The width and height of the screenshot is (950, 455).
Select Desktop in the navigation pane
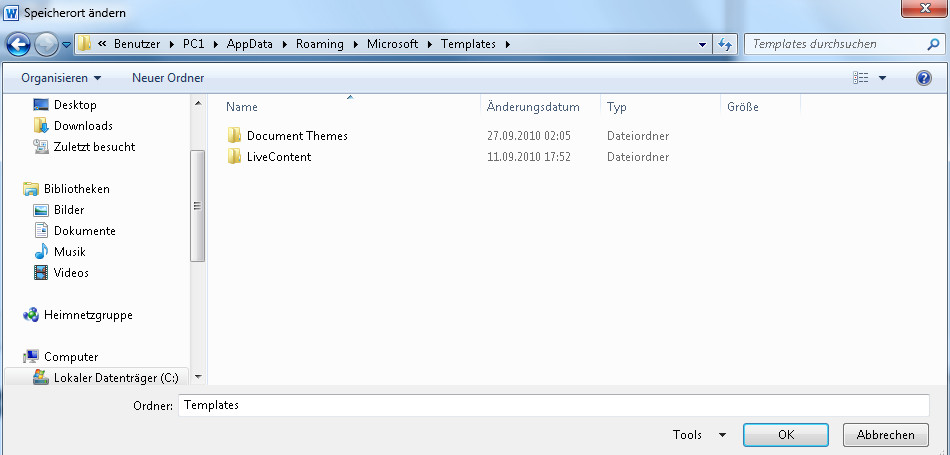pos(75,105)
